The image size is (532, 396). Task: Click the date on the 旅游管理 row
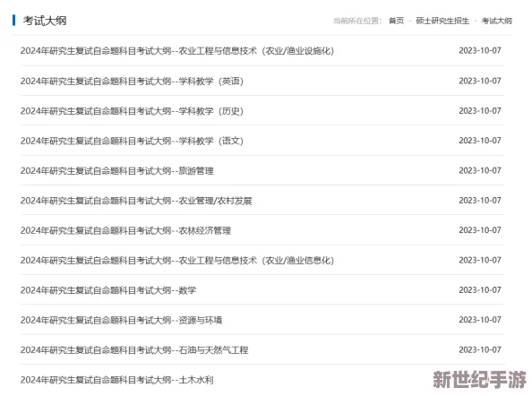click(480, 170)
